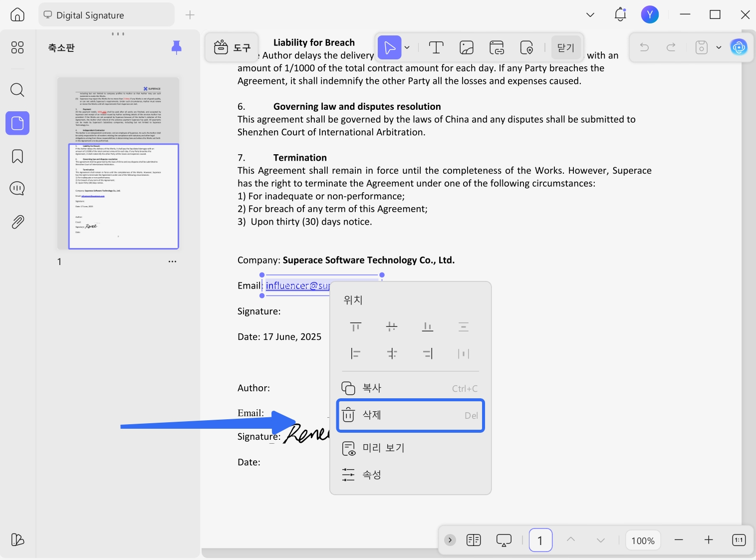Align selected field horizontal center
Image resolution: width=756 pixels, height=560 pixels.
coord(392,354)
